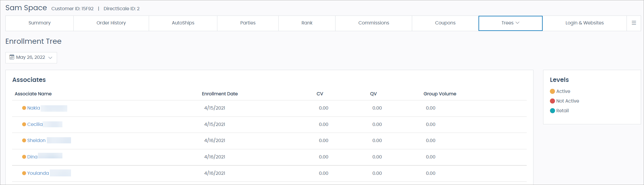The width and height of the screenshot is (644, 185).
Task: Click the orange status dot next to Dina
Action: (24, 157)
